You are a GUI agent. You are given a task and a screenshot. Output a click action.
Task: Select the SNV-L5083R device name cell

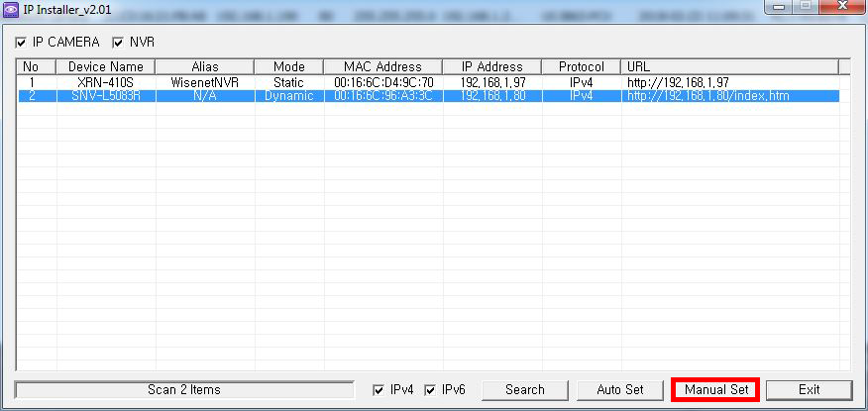pyautogui.click(x=106, y=96)
